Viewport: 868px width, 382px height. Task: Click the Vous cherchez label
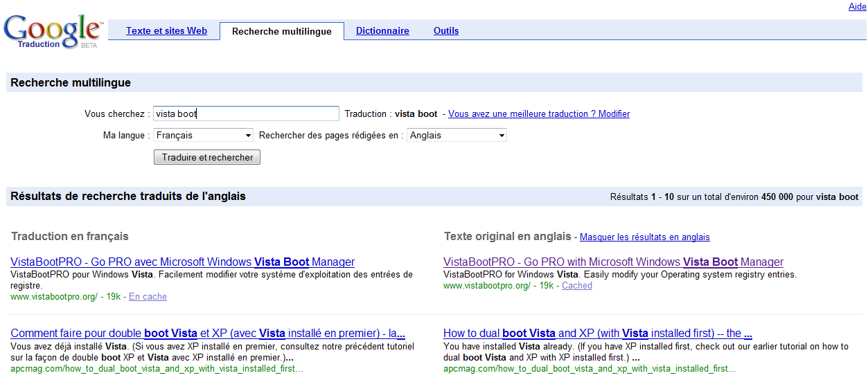click(x=117, y=114)
